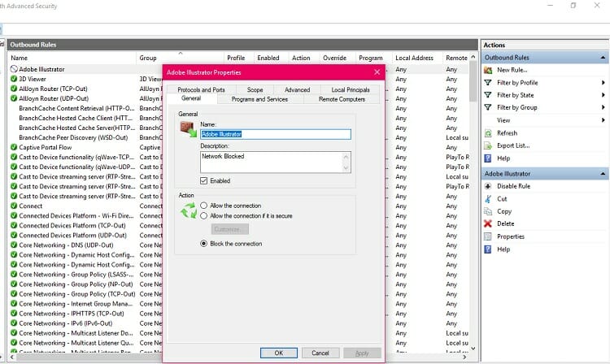610x364 pixels.
Task: Click the Filter by Profile funnel icon
Action: [488, 82]
